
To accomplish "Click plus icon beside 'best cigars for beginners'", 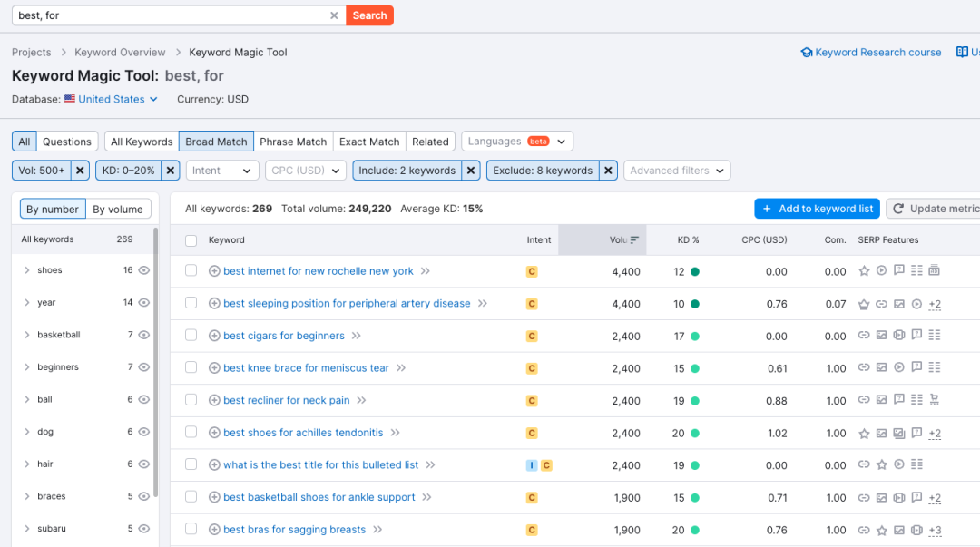I will (x=214, y=336).
